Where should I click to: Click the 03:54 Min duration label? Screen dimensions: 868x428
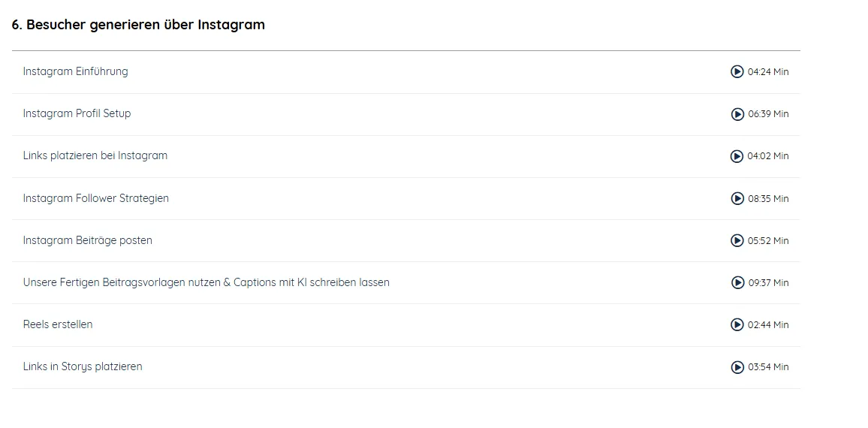click(x=768, y=367)
